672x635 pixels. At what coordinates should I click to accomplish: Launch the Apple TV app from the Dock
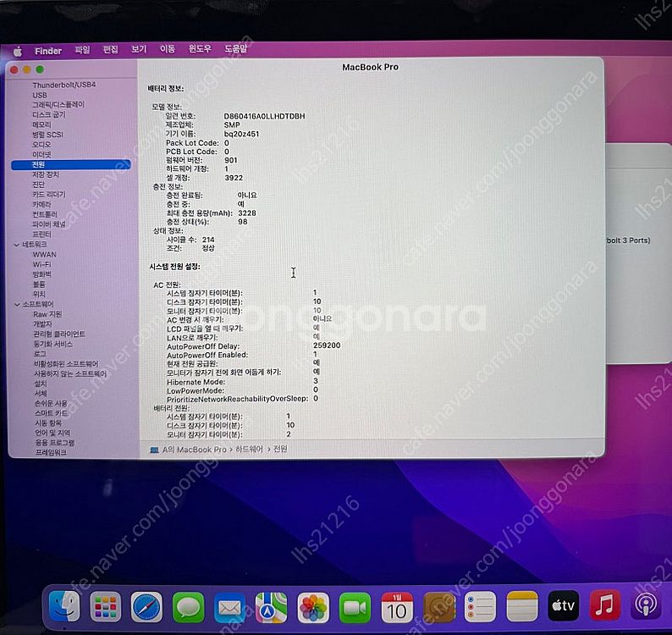563,605
